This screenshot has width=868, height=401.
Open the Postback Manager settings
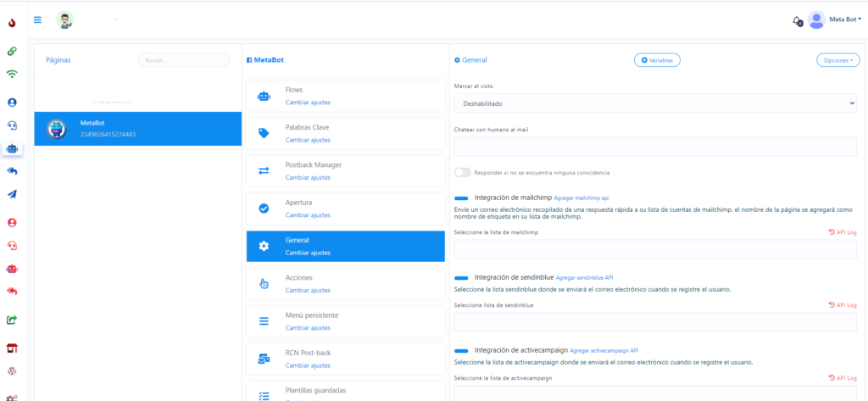(345, 170)
